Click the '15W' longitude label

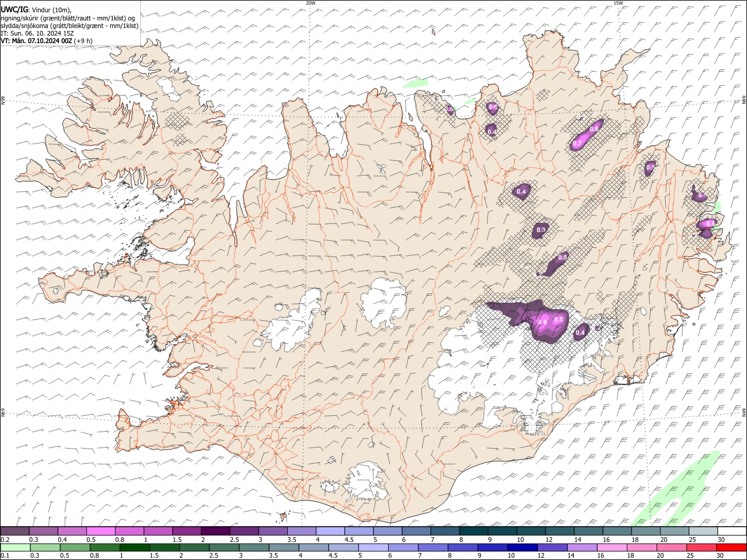[619, 3]
